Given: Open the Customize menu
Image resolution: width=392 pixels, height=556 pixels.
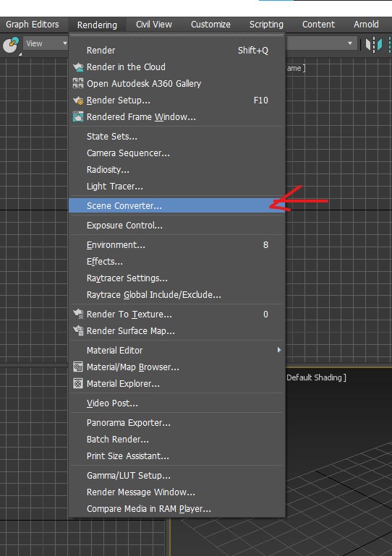Looking at the screenshot, I should tap(210, 25).
